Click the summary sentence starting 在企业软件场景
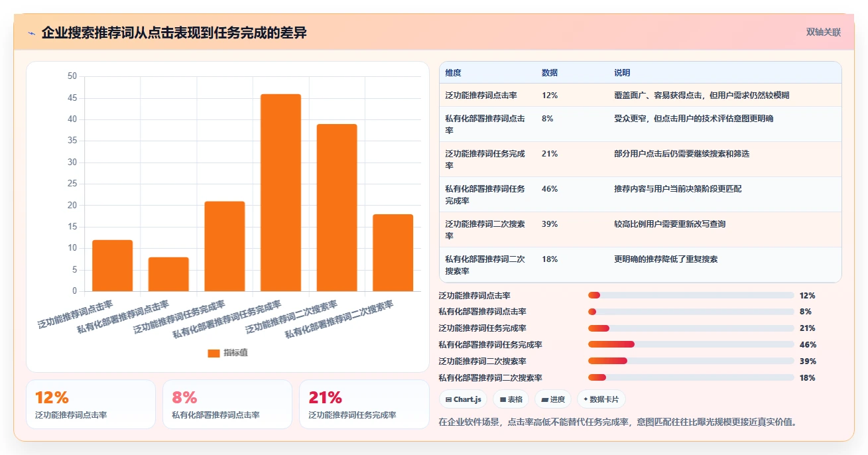 click(617, 422)
